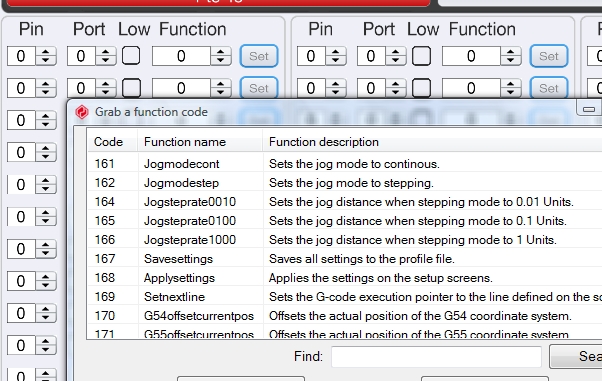Click the Pin number field in right group's second row

coord(311,88)
